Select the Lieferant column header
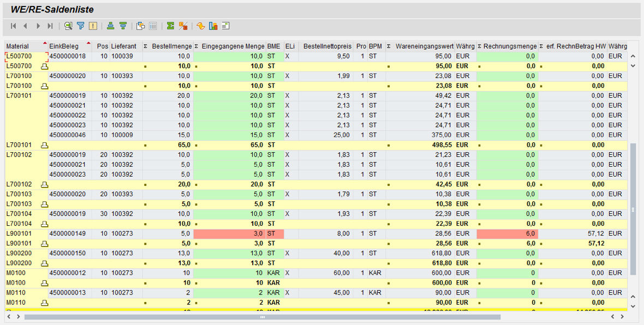 [123, 46]
